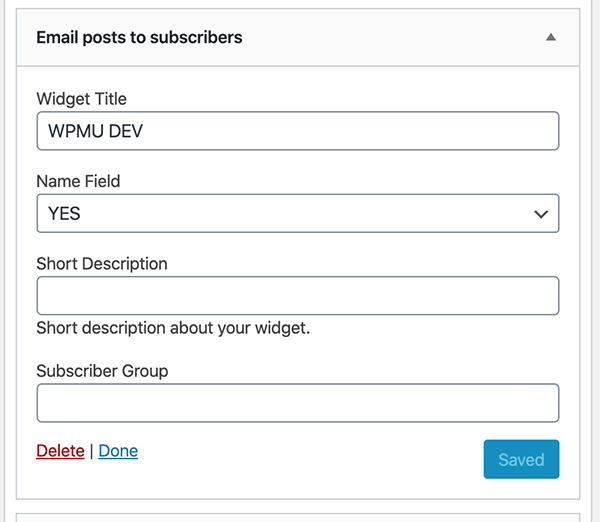Open the Name Field dropdown

click(x=297, y=213)
